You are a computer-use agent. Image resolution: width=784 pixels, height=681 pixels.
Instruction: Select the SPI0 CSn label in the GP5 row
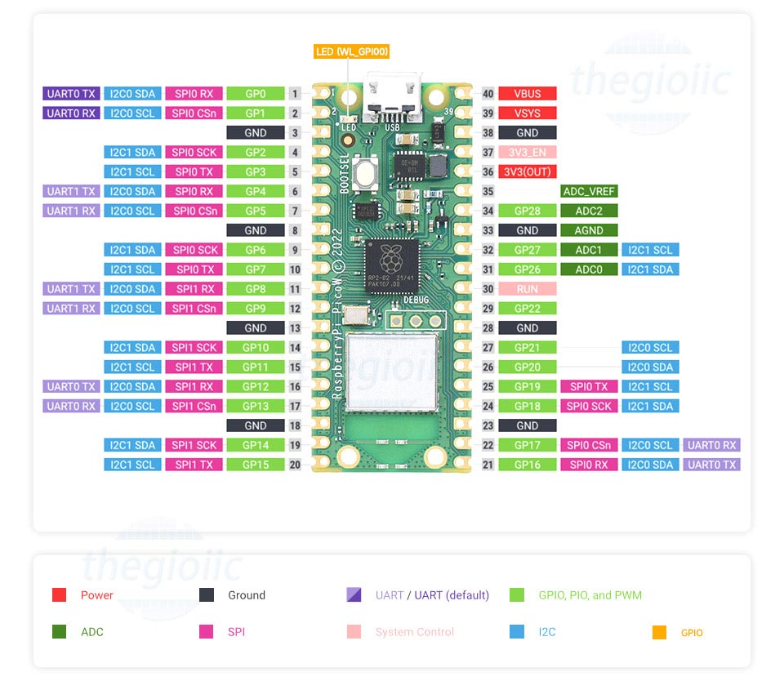pyautogui.click(x=194, y=211)
